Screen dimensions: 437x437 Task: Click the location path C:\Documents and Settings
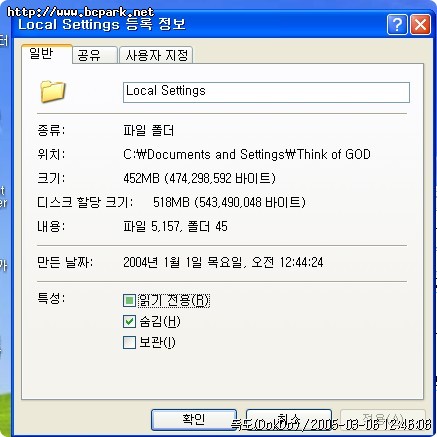coord(247,154)
